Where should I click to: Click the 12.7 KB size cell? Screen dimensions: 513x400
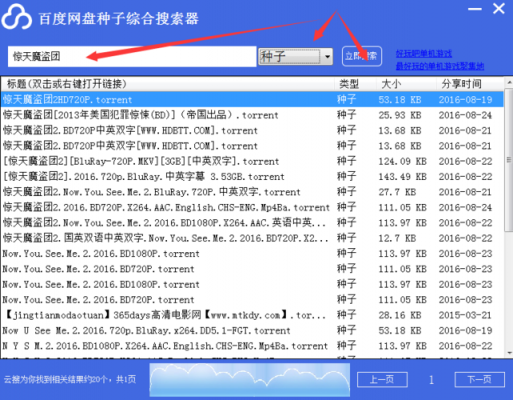[397, 238]
